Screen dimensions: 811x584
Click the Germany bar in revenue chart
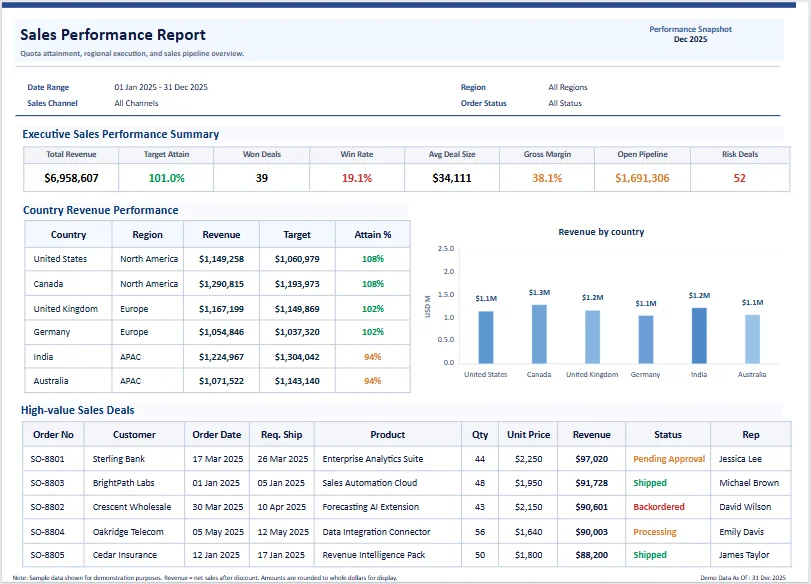[645, 339]
